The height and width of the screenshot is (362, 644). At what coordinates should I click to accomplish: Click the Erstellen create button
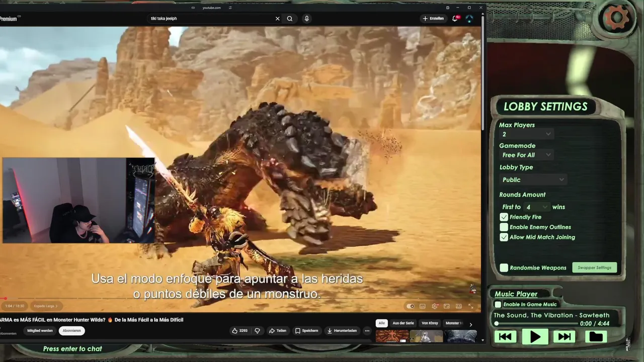(433, 19)
